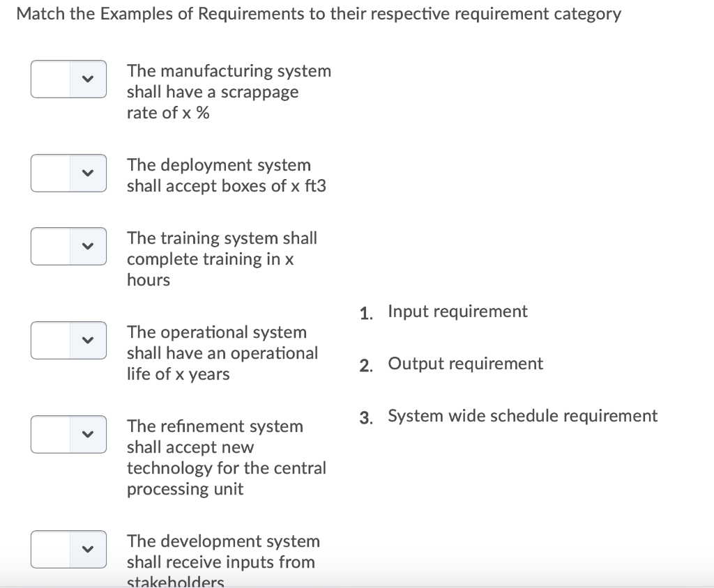The image size is (714, 588).
Task: Click the chevron icon on the first answer box
Action: (87, 79)
